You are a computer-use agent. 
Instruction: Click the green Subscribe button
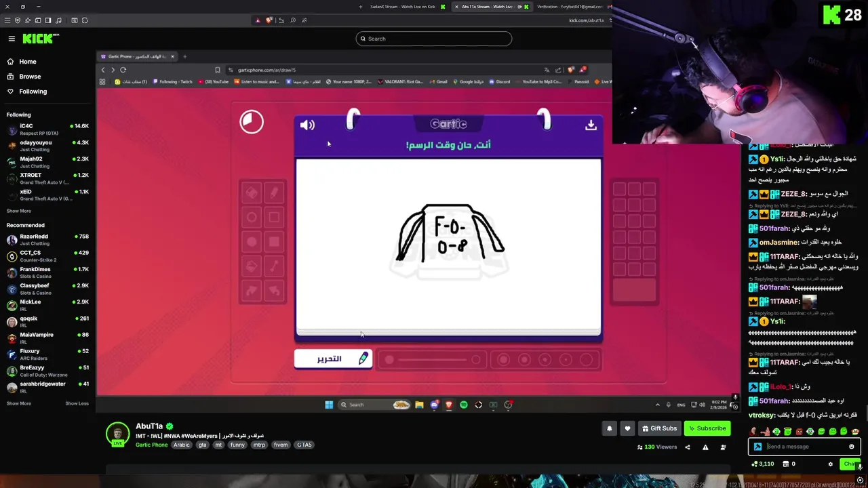coord(707,428)
